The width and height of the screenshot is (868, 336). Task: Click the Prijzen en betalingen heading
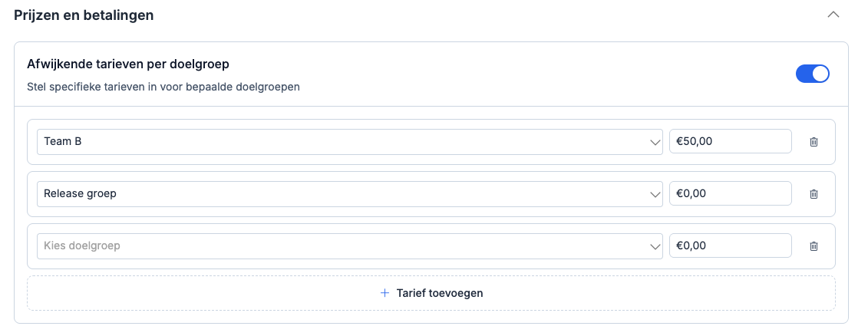[84, 15]
